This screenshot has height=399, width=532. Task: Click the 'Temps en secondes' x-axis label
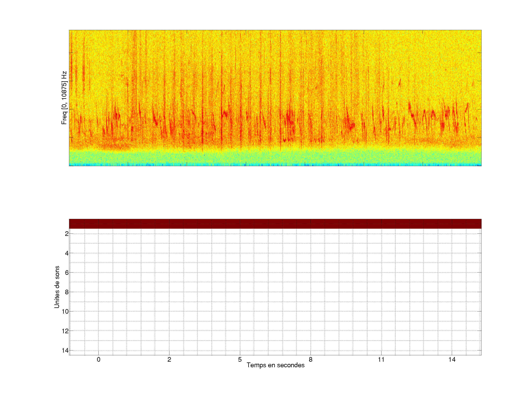275,365
